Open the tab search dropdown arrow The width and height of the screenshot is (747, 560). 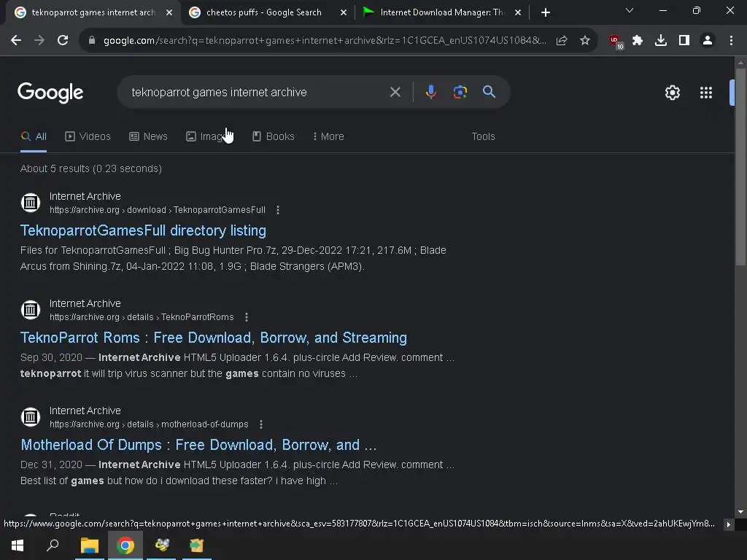pos(630,10)
